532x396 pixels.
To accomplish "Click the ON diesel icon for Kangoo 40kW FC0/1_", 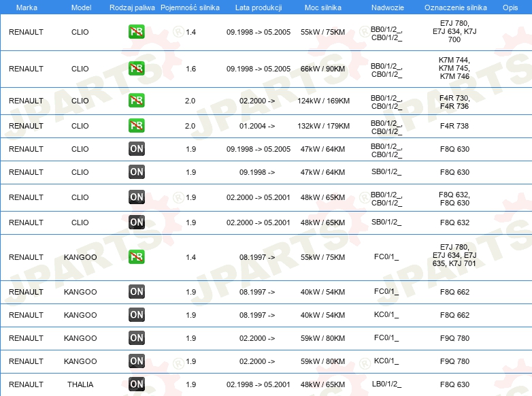I will pyautogui.click(x=137, y=292).
